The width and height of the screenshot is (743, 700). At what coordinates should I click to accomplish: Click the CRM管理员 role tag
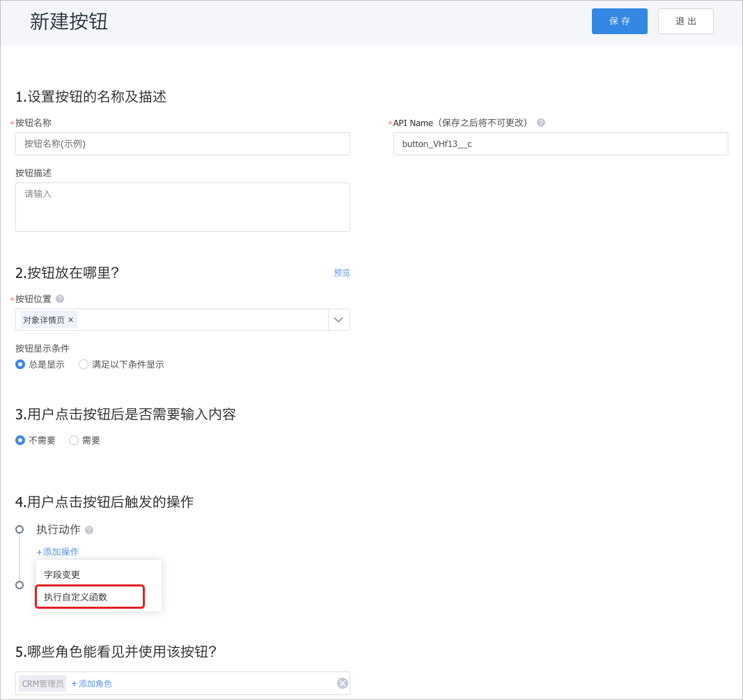tap(42, 683)
